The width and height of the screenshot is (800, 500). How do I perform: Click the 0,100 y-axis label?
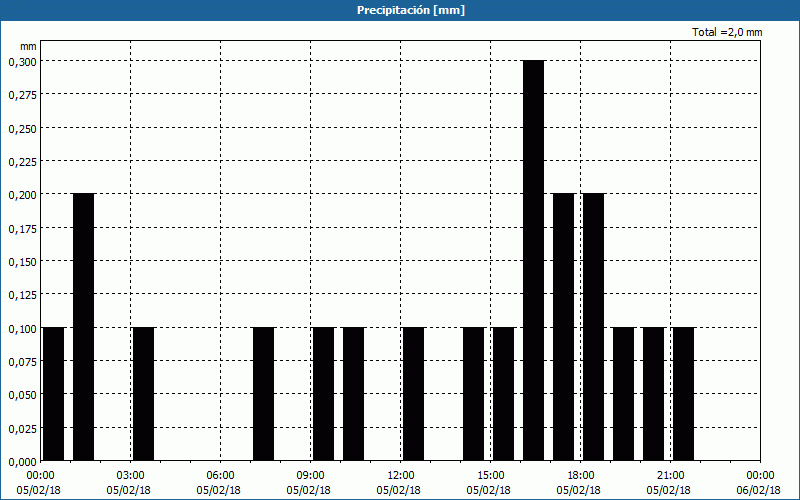click(x=23, y=328)
